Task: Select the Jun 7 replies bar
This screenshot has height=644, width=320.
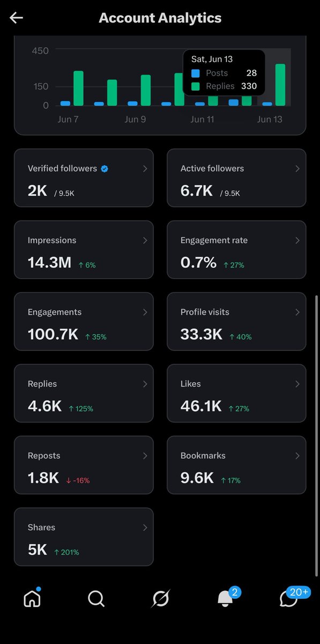Action: (78, 88)
